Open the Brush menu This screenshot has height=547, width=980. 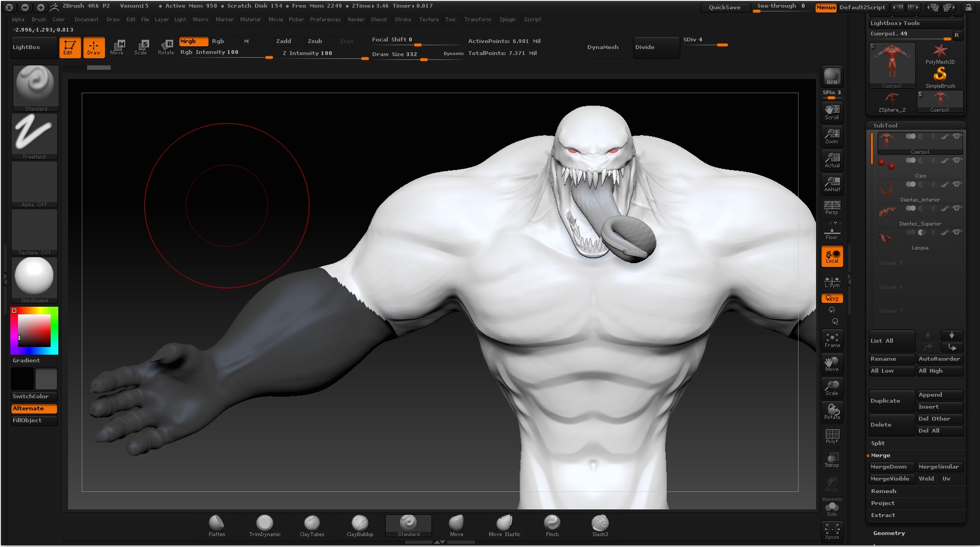click(x=39, y=20)
